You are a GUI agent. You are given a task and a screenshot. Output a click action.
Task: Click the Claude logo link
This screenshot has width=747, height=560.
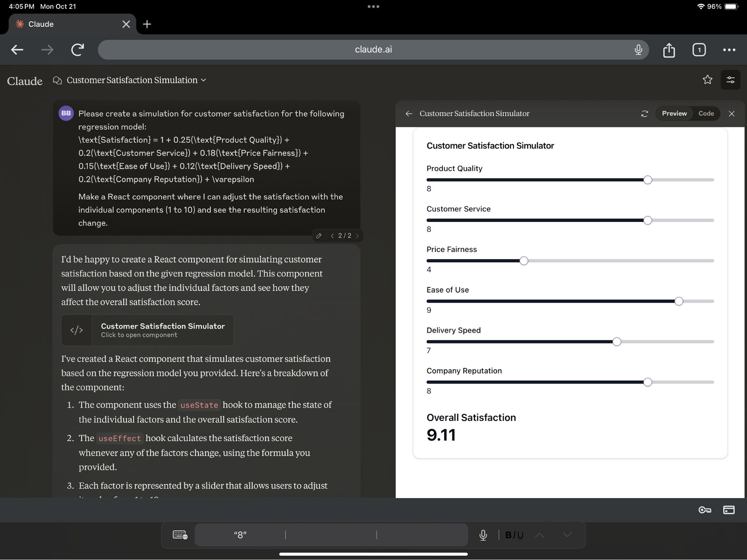point(25,81)
